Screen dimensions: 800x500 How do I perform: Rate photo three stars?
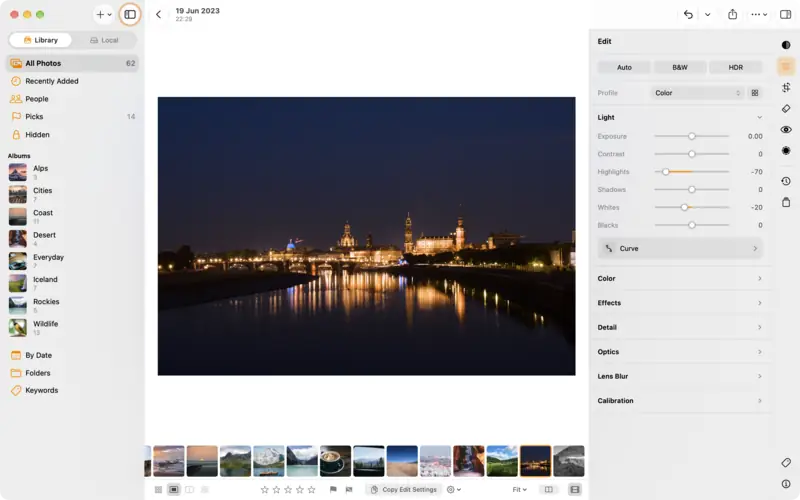click(x=288, y=489)
